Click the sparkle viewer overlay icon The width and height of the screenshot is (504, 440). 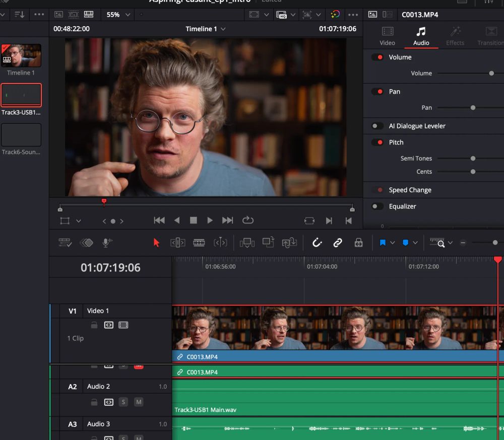[x=307, y=15]
